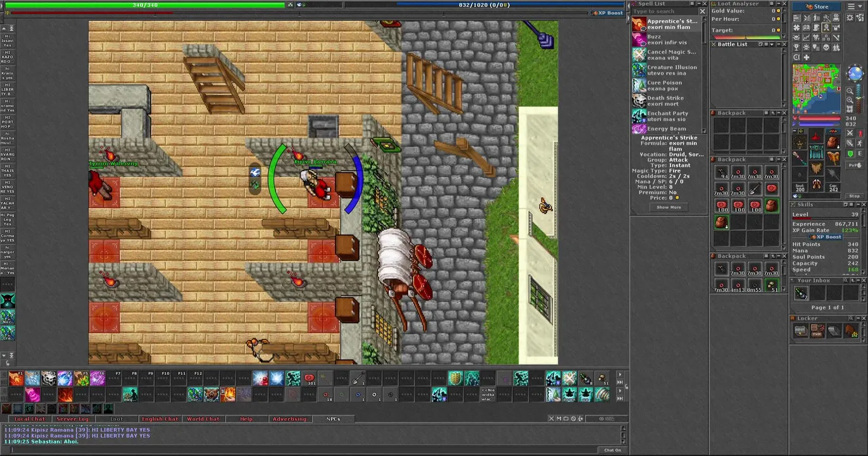Toggle the XP Boost indicator at top
Image resolution: width=868 pixels, height=456 pixels.
point(607,13)
